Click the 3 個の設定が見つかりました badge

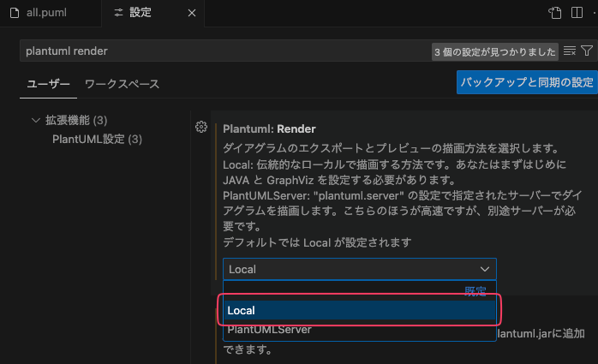coord(494,52)
